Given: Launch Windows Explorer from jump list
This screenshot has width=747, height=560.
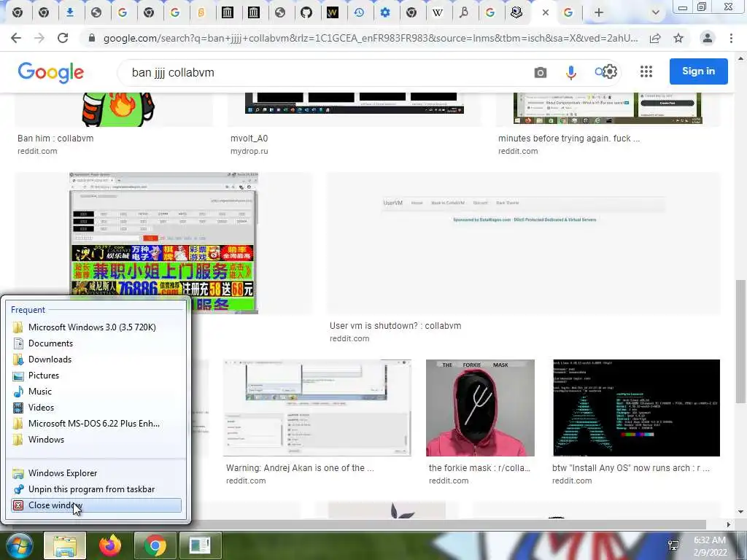Looking at the screenshot, I should click(96, 473).
